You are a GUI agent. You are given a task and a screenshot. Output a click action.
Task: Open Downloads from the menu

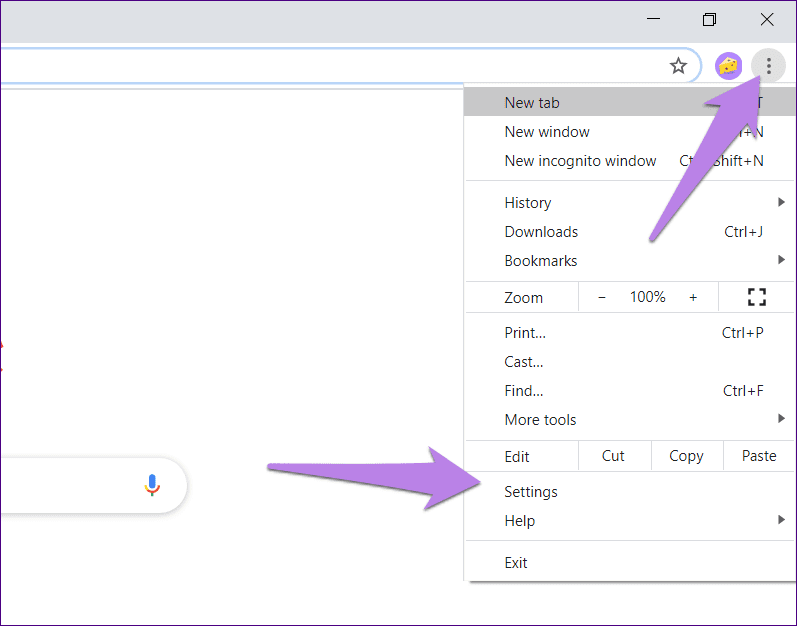point(541,232)
